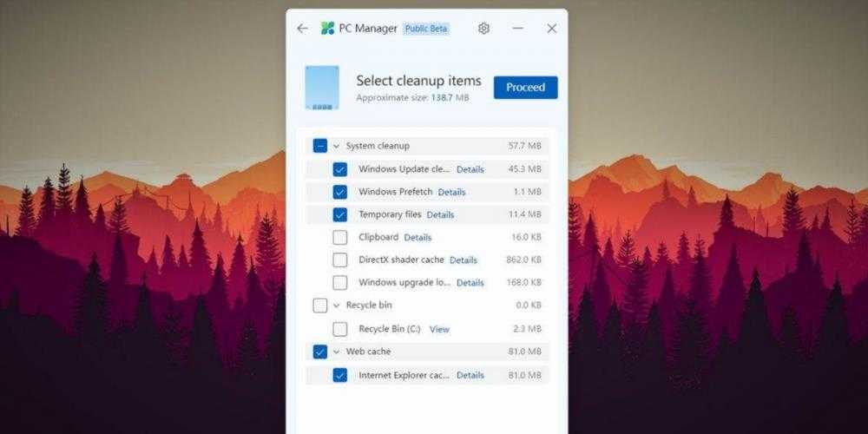Click View next to Recycle Bin (C:)

coord(439,329)
